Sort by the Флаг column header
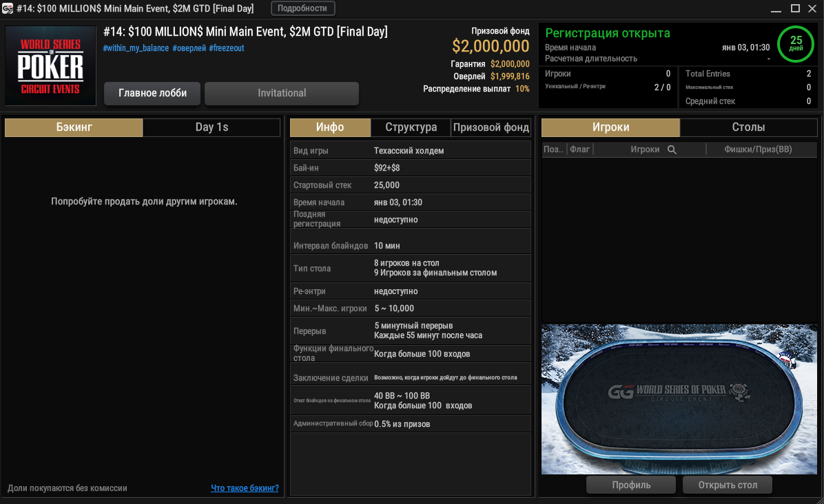 point(579,149)
